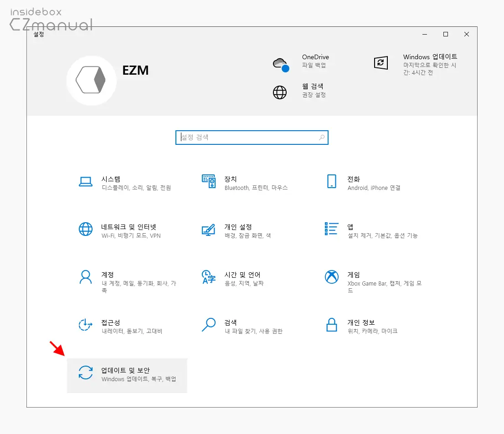Open the Personalization monitor icon
Screen dimensions: 504x434
click(208, 229)
